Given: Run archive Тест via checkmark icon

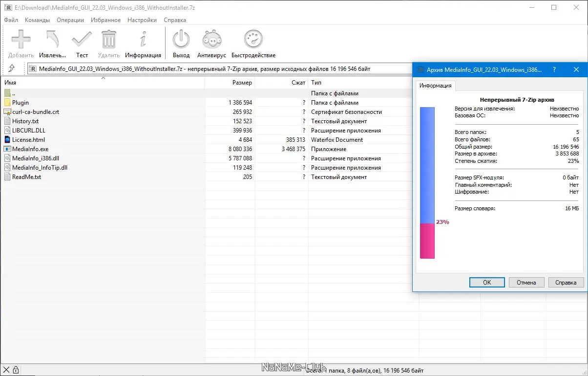Looking at the screenshot, I should (x=82, y=39).
